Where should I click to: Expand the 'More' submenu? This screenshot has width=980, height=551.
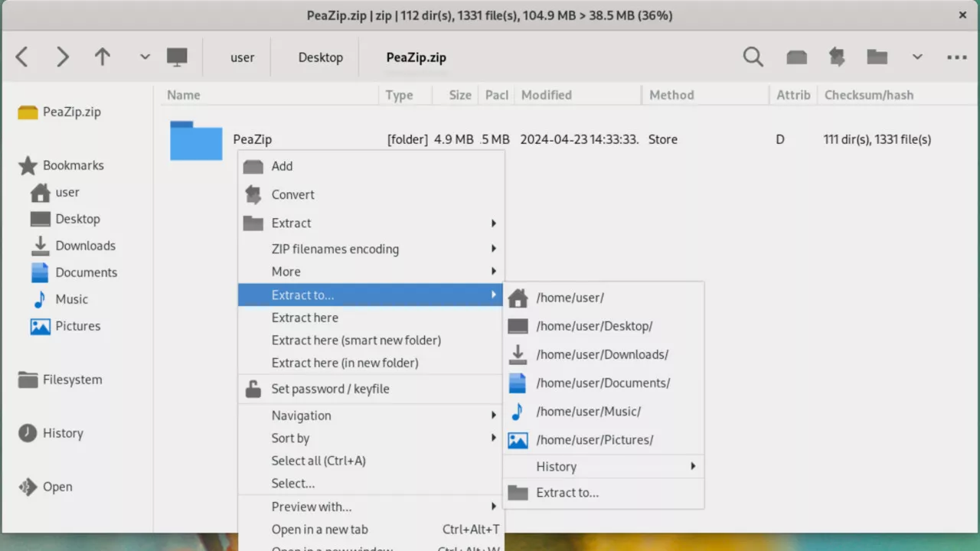(x=371, y=272)
